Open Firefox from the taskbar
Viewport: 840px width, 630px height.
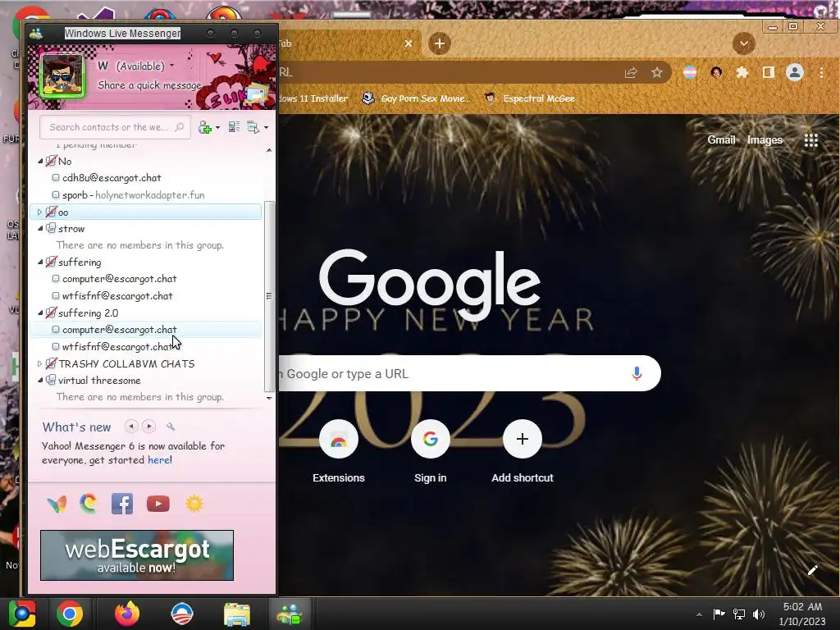coord(127,614)
